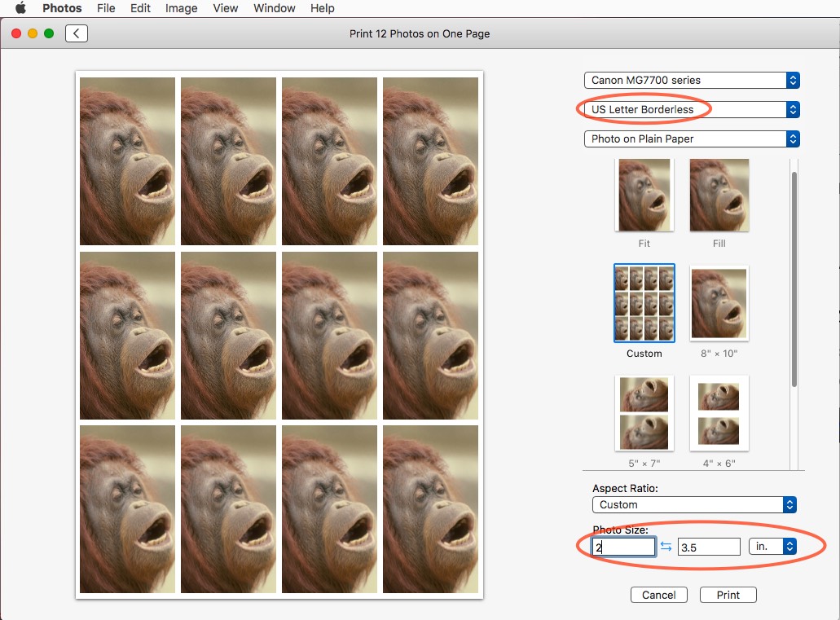The image size is (840, 620).
Task: Open the Canon MG7700 series printer dropdown
Action: (692, 81)
